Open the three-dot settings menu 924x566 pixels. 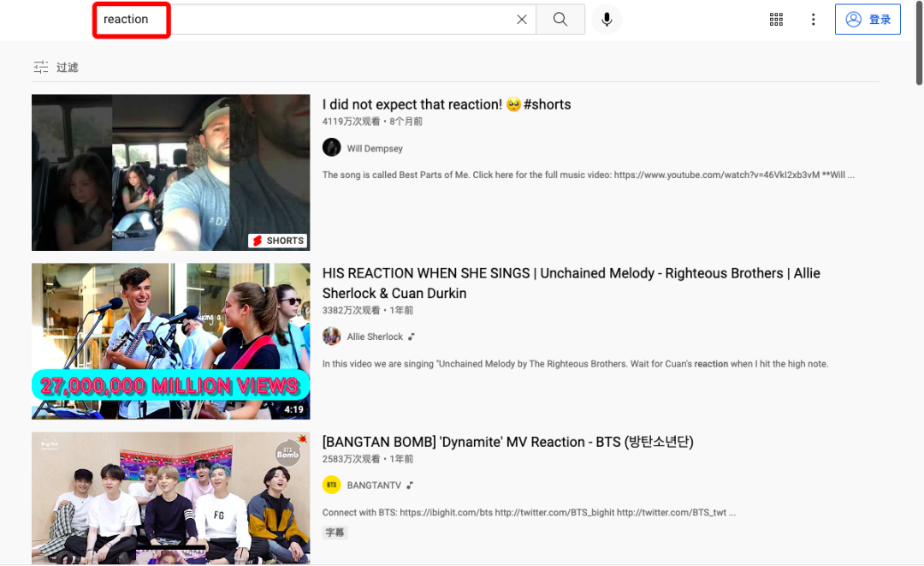[x=814, y=20]
